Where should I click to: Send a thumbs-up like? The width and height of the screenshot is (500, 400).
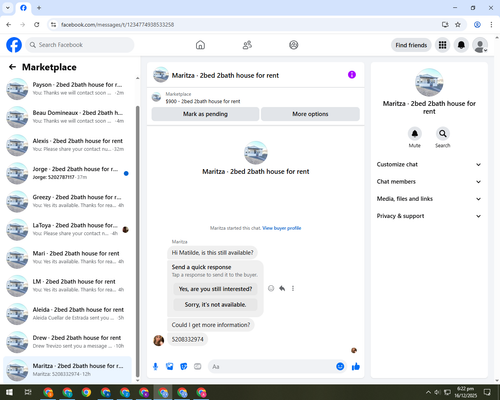click(356, 367)
